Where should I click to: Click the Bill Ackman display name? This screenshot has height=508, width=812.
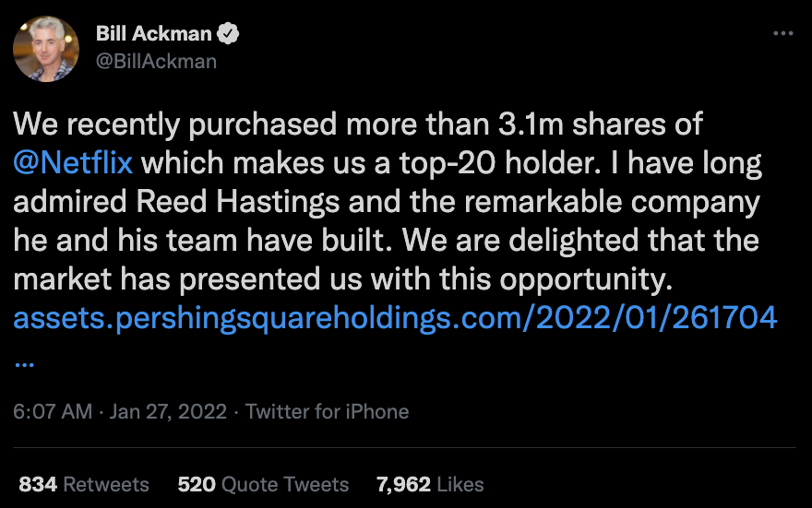click(154, 34)
